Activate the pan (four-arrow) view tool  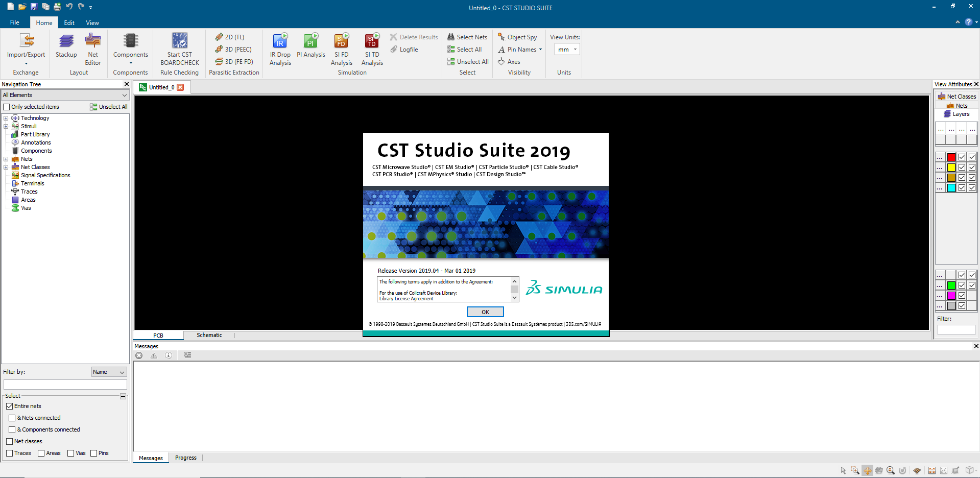[867, 470]
